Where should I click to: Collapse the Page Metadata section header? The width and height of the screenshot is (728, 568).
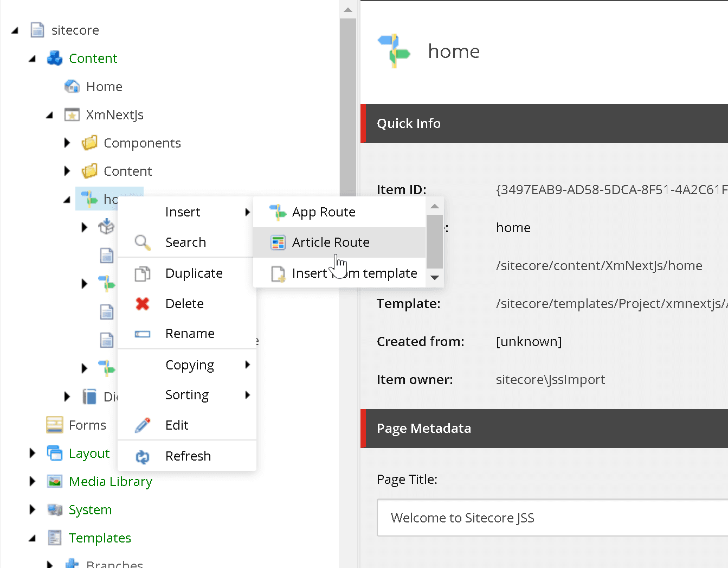[x=544, y=429]
